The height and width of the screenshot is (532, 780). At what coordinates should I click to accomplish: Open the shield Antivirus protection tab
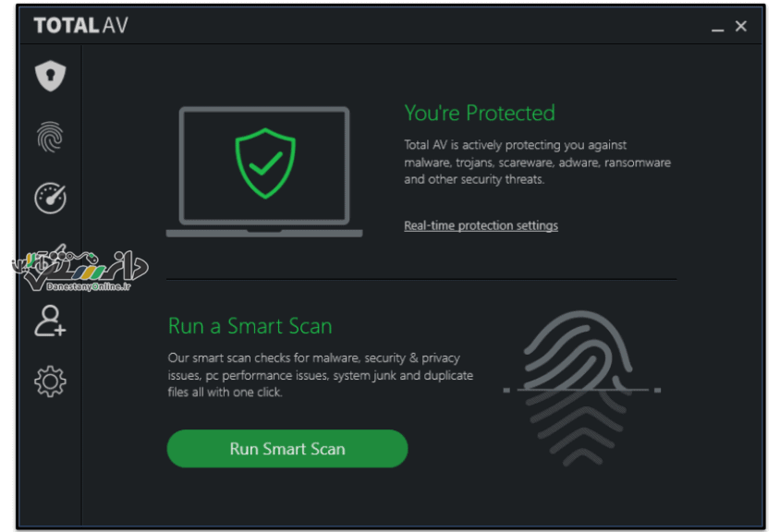pos(50,76)
